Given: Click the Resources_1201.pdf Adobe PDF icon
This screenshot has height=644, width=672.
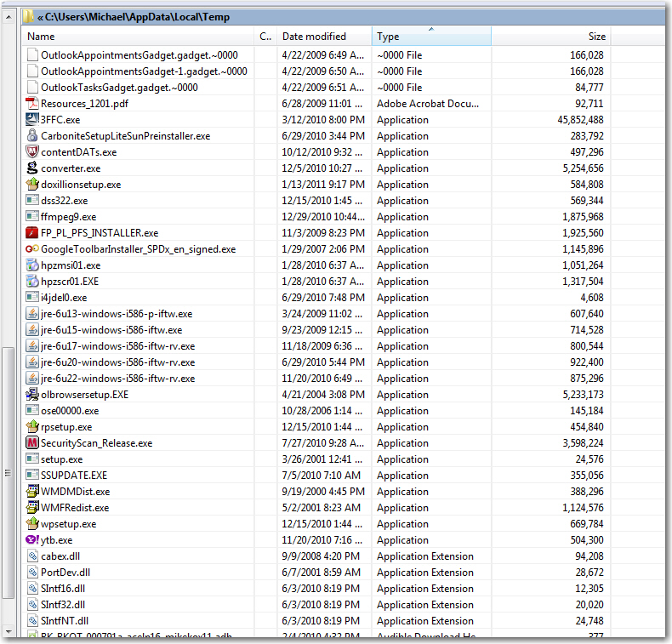Looking at the screenshot, I should pos(32,104).
